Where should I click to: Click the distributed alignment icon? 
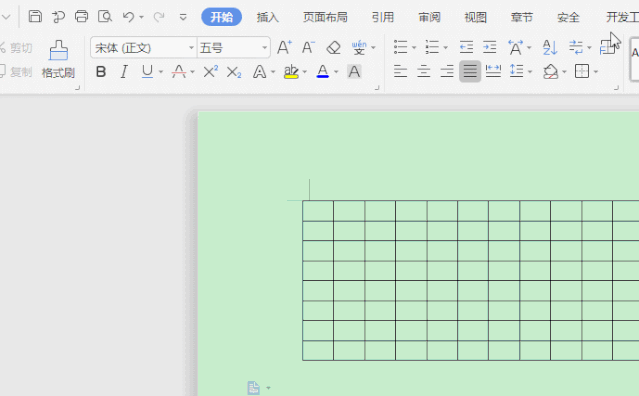pos(493,72)
